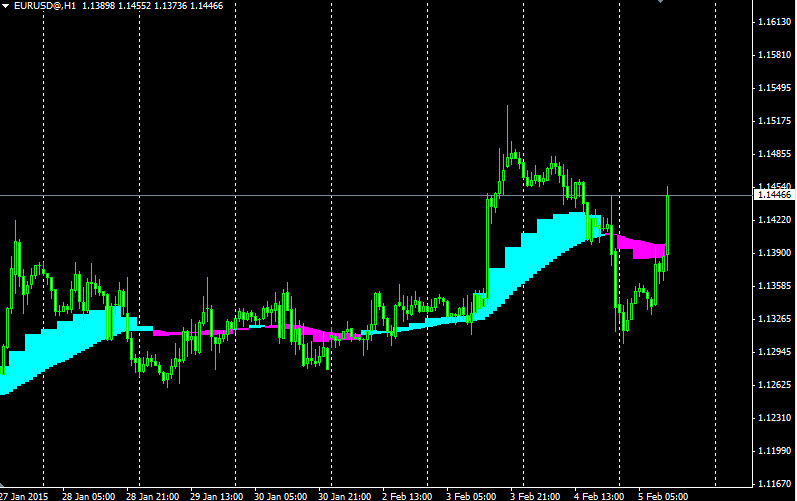
Task: Click the chart shift marker at top edge
Action: coord(660,2)
